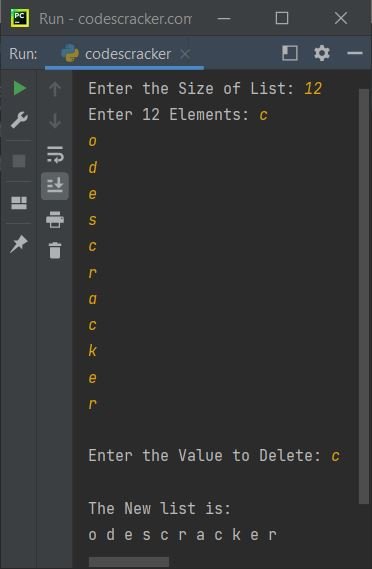The width and height of the screenshot is (372, 569).
Task: Maximize the Run window
Action: [282, 18]
